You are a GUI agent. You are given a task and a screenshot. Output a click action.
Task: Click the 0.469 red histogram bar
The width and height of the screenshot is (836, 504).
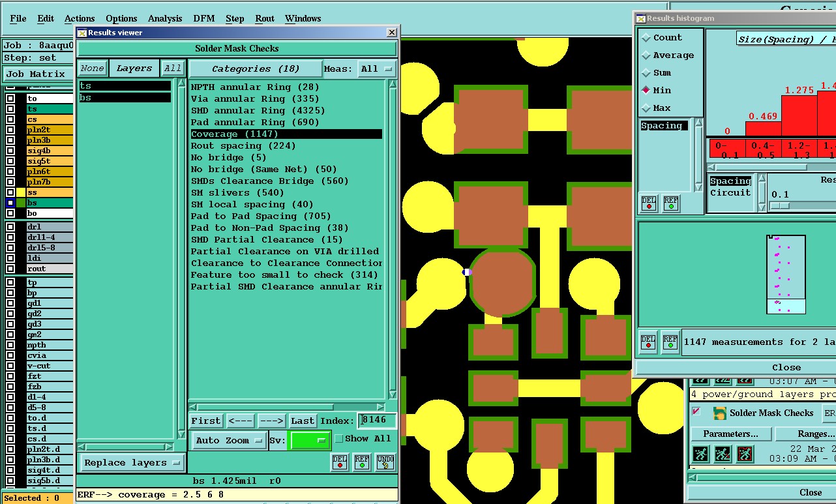click(x=763, y=128)
